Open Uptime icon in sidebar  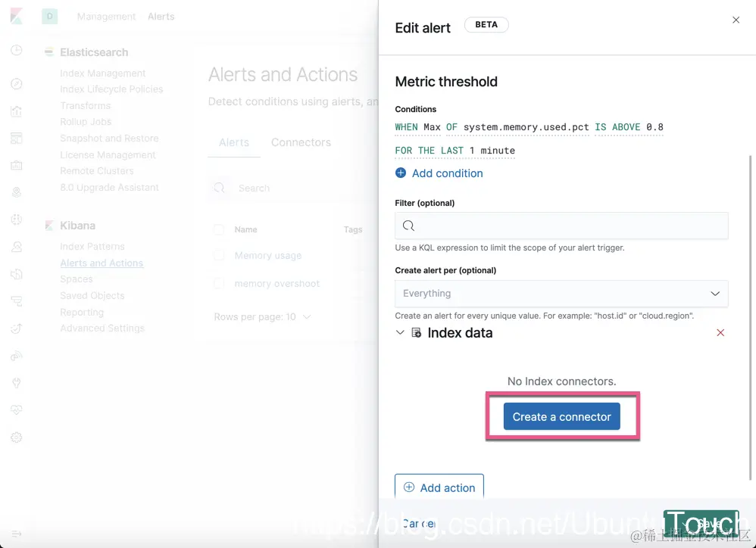click(17, 328)
